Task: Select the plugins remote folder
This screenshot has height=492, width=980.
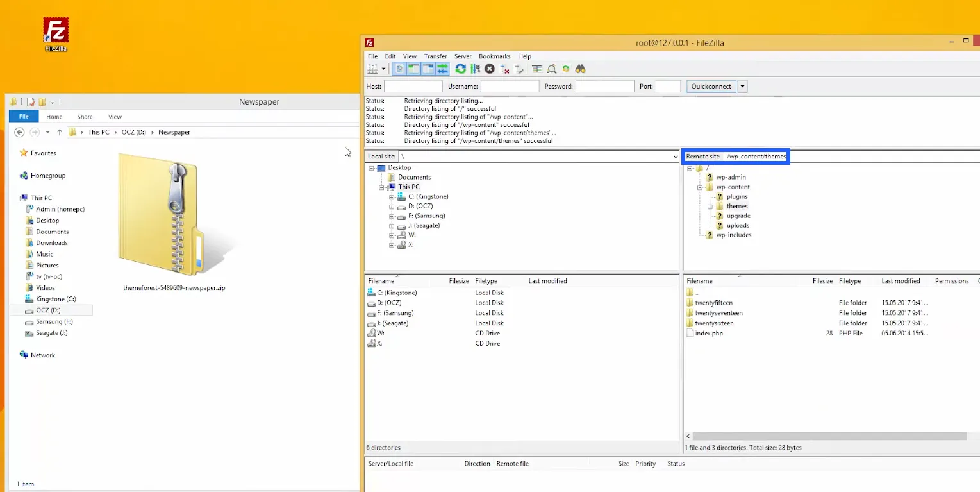Action: click(x=737, y=196)
